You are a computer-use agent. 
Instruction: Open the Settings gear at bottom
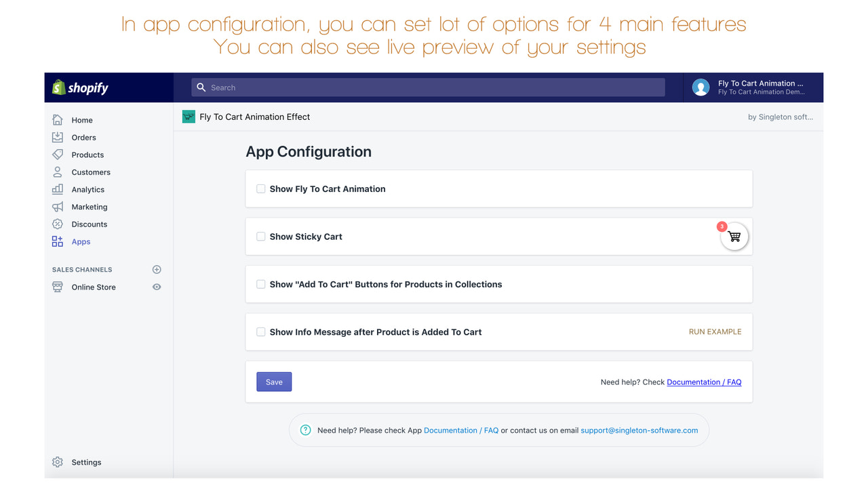click(x=58, y=462)
